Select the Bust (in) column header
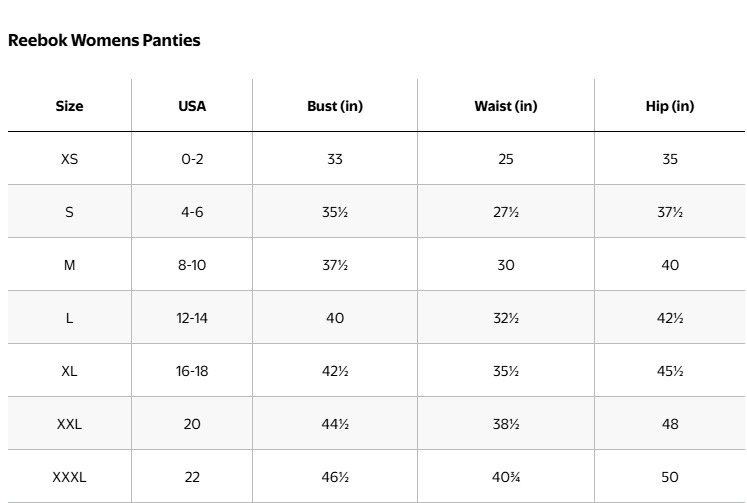Screen dimensions: 747x503 [335, 106]
